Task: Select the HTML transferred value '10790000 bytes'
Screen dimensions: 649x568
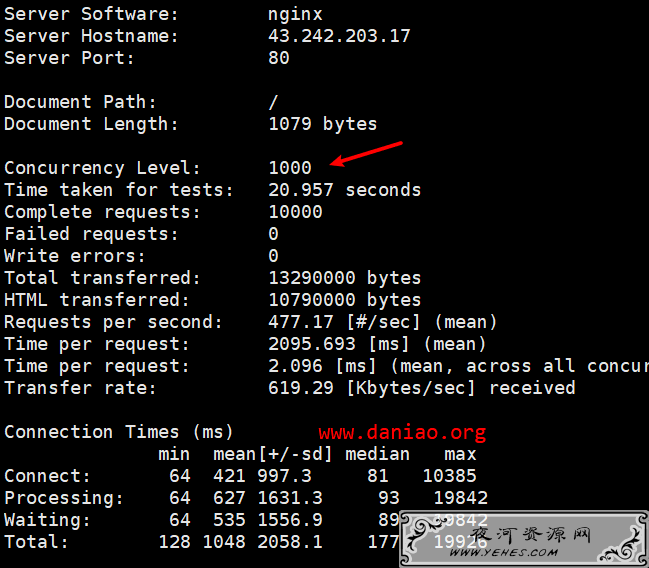Action: (x=344, y=300)
